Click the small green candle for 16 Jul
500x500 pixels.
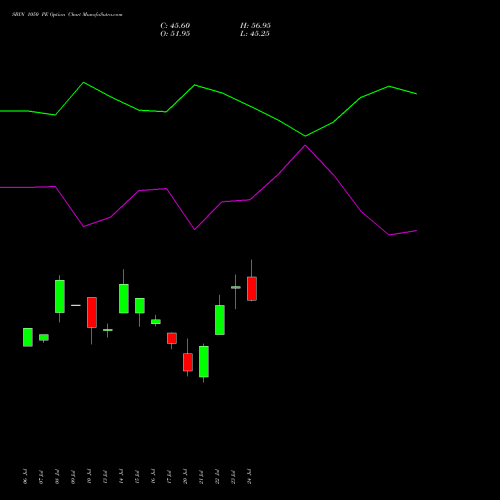[156, 322]
